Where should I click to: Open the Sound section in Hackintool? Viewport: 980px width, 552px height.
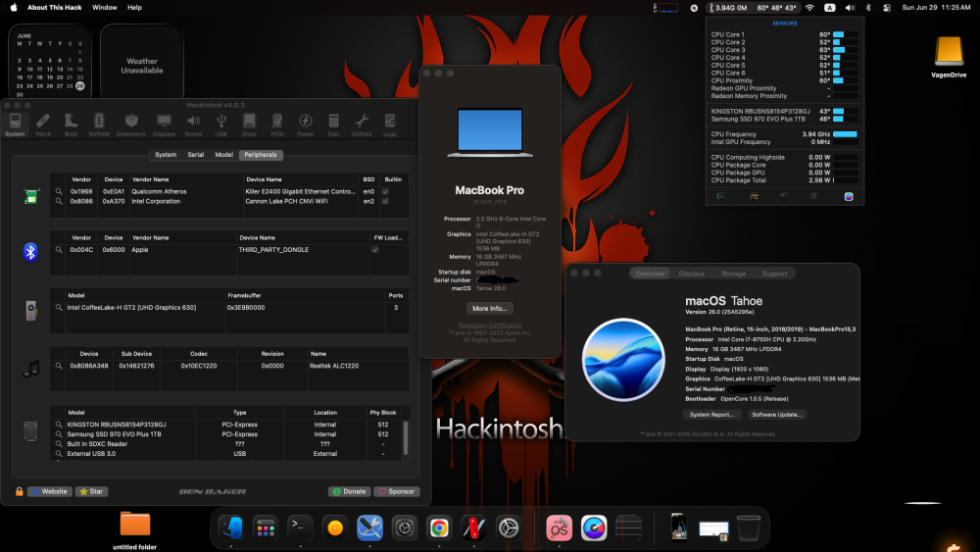tap(193, 125)
